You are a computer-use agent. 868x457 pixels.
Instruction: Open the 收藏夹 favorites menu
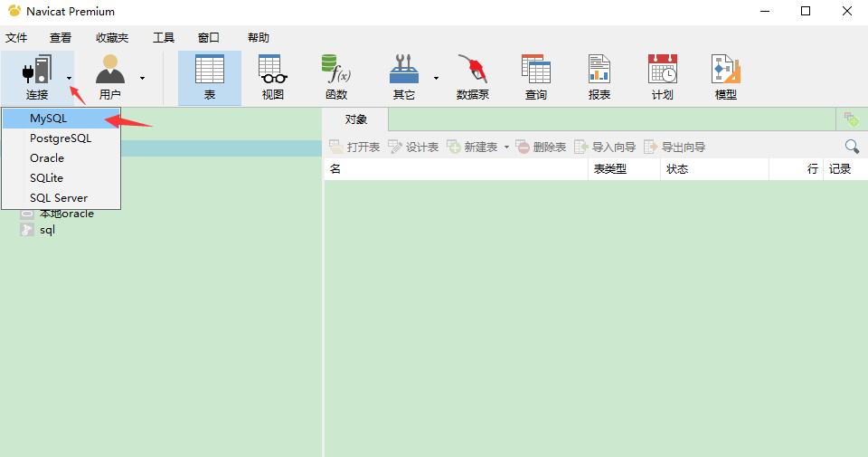(x=112, y=38)
